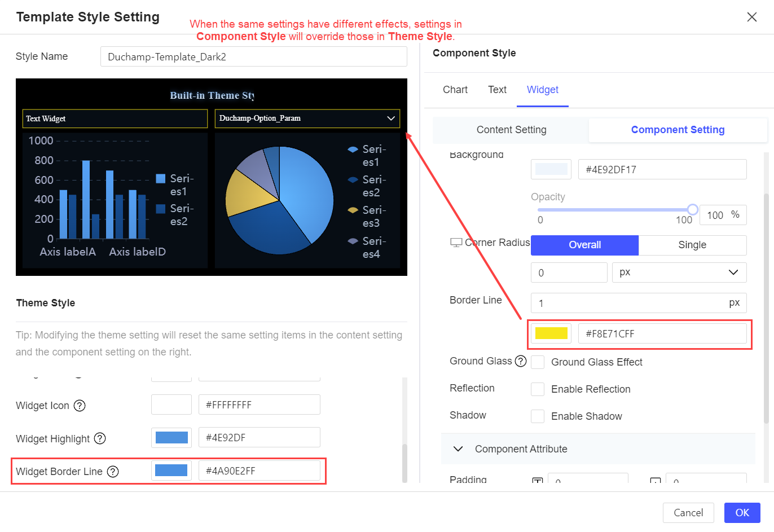This screenshot has height=532, width=774.
Task: Click the Text Widget box in preview
Action: (115, 118)
